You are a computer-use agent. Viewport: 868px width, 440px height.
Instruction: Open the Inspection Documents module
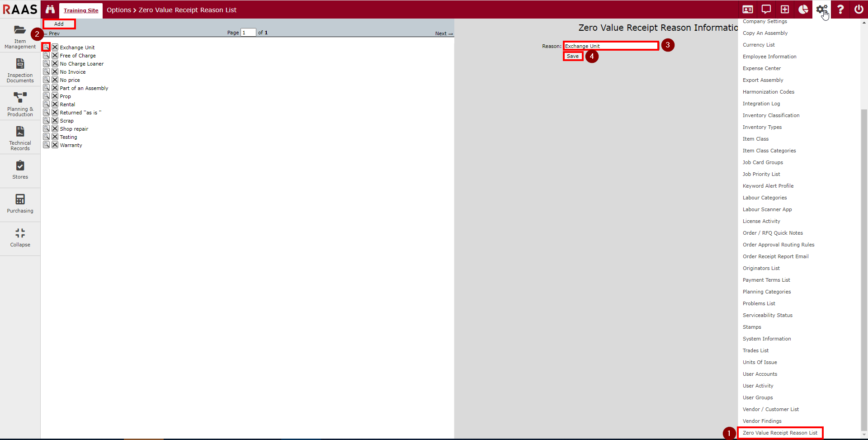tap(20, 70)
